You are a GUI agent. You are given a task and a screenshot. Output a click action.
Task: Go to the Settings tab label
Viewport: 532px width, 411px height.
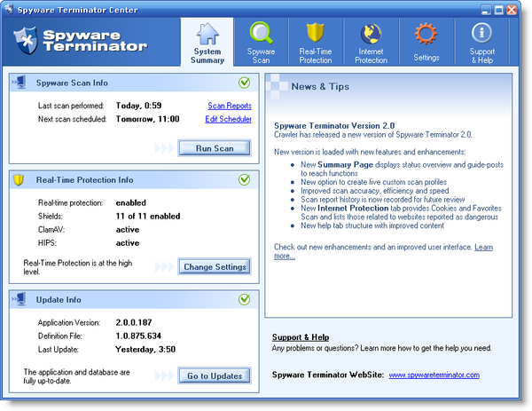point(426,58)
